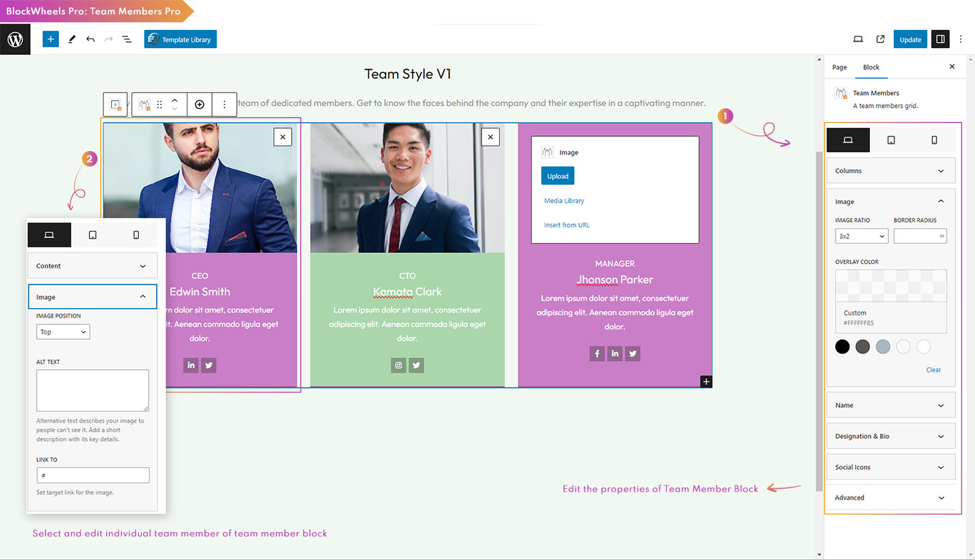Expand the Columns section

890,171
